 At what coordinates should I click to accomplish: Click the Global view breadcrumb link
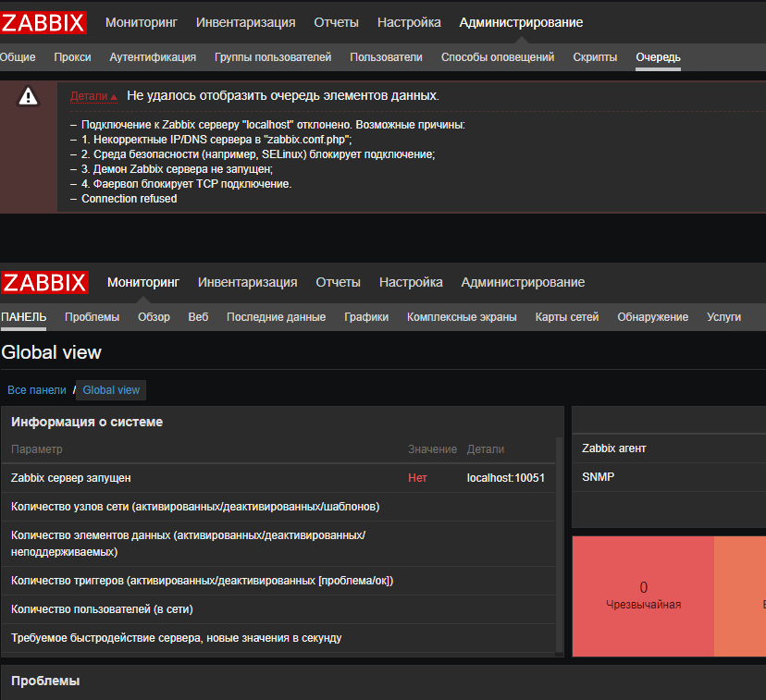(111, 390)
